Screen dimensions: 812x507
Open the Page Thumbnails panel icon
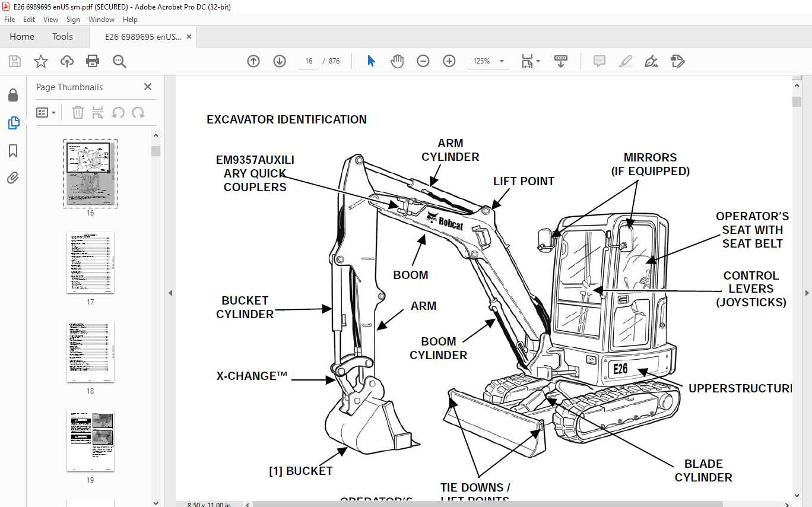(x=13, y=123)
